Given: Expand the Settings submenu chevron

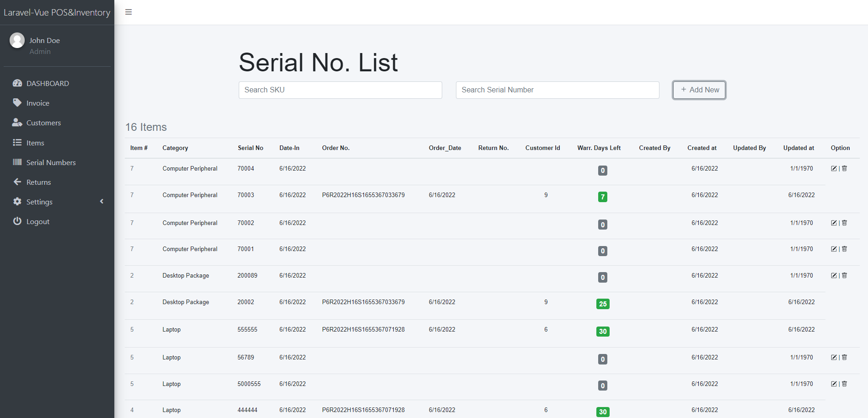Looking at the screenshot, I should [x=102, y=201].
